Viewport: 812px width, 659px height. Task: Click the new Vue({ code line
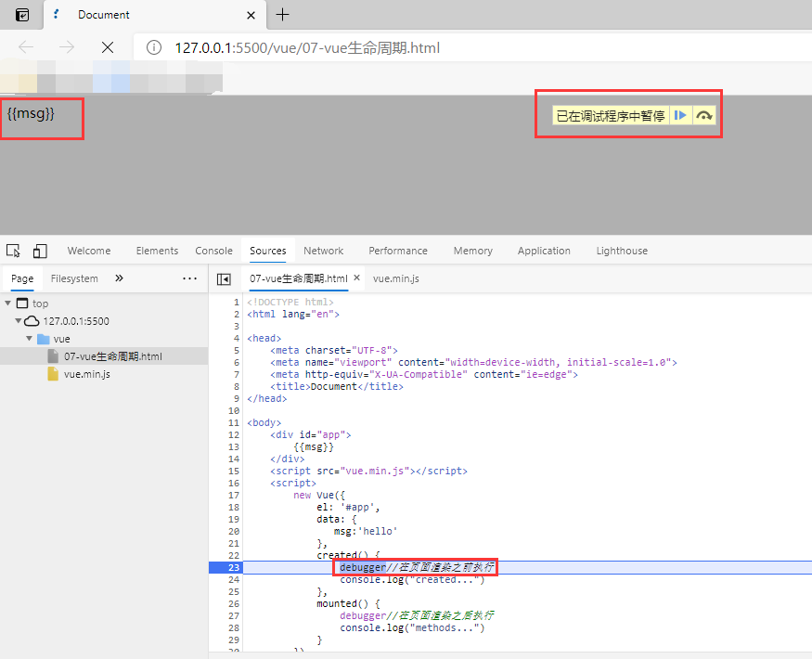[x=319, y=495]
